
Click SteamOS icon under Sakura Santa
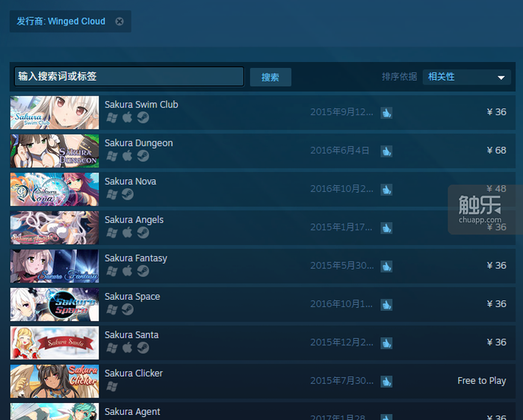(143, 348)
